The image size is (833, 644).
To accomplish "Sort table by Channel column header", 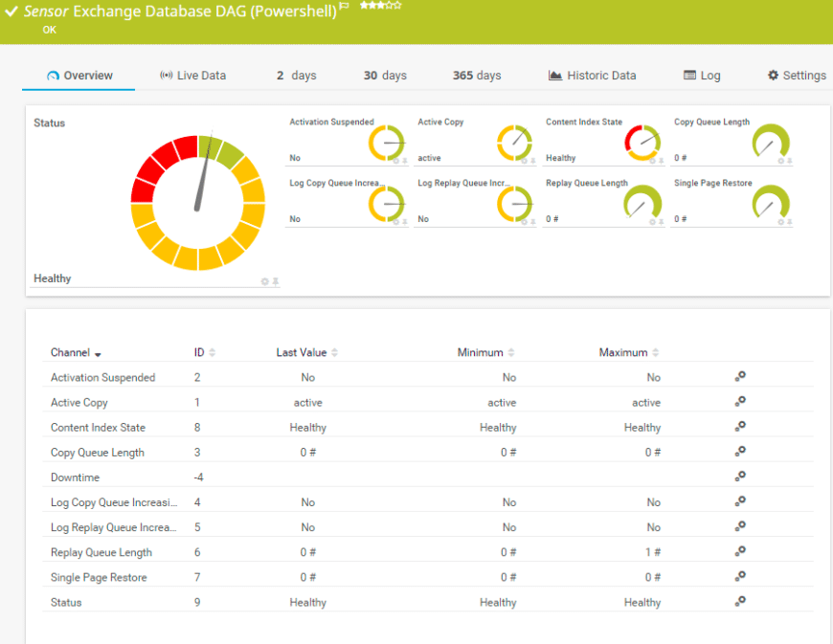I will tap(76, 352).
